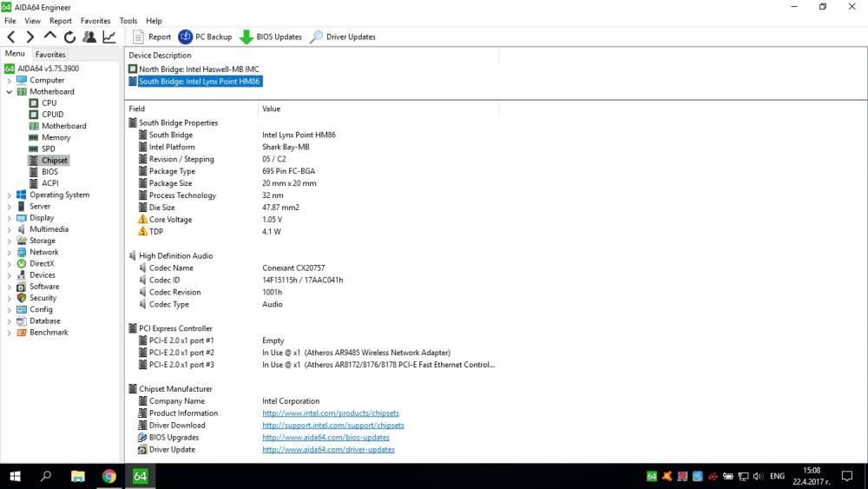Open the Report menu
This screenshot has height=489, width=868.
61,21
